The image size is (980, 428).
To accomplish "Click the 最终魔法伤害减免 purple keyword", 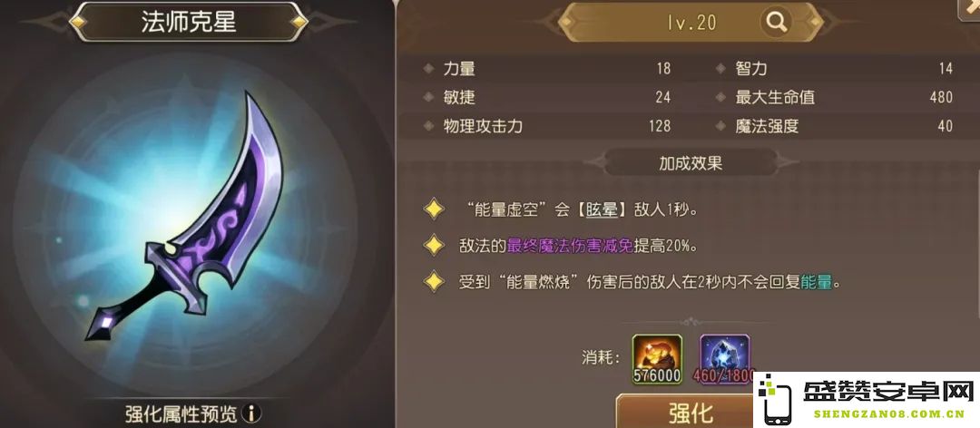I will [x=569, y=246].
